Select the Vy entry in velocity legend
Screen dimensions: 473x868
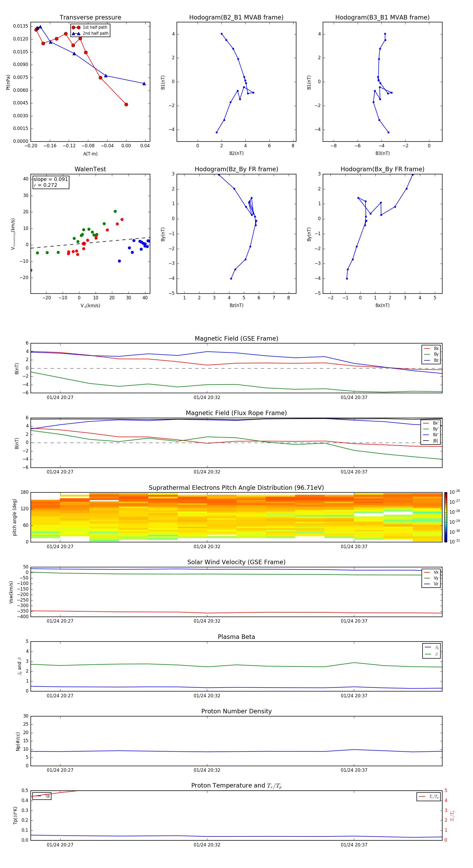[431, 578]
